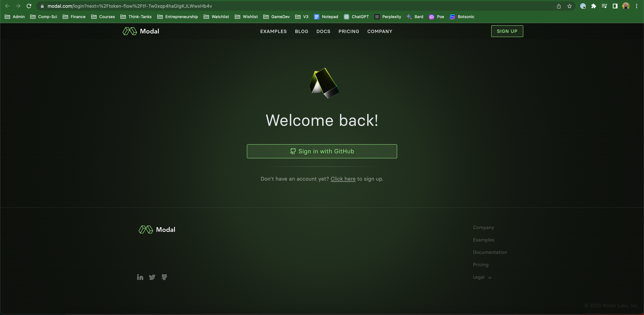The image size is (644, 315).
Task: Open the GameDev bookmarks folder
Action: click(277, 17)
